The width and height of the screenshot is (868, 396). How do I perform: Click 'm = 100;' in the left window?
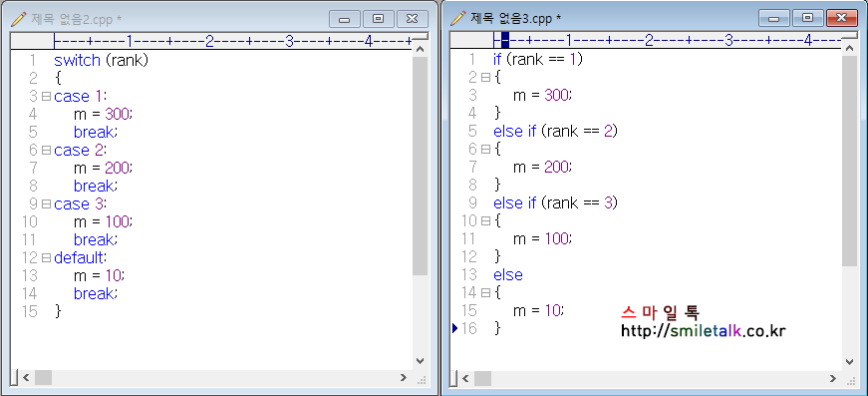[x=104, y=222]
